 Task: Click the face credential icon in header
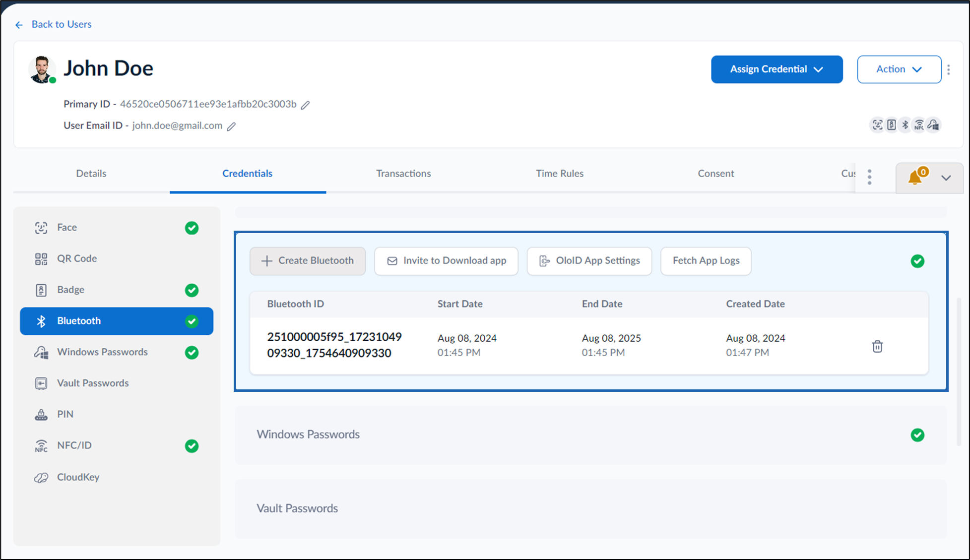[x=878, y=125]
